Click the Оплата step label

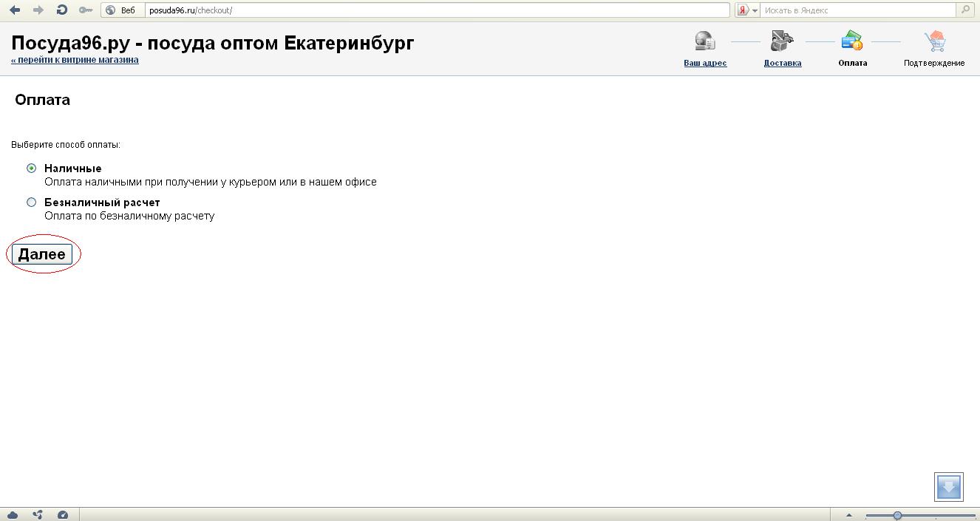coord(853,63)
